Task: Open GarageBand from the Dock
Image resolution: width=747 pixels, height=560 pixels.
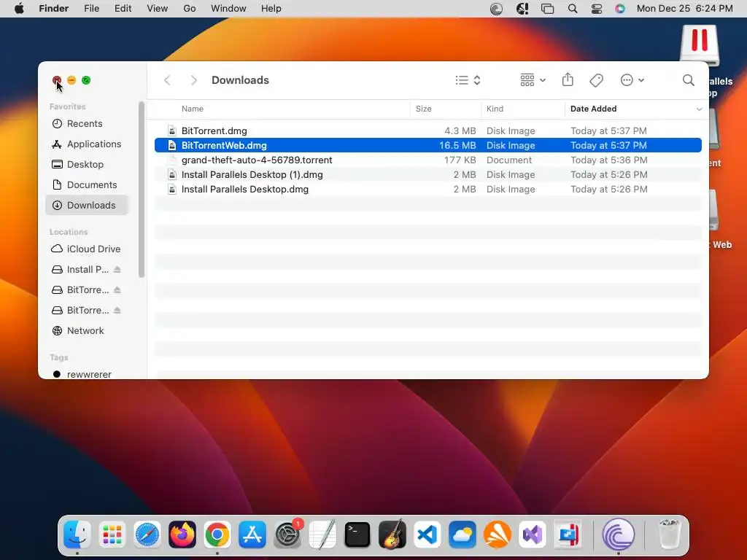Action: pyautogui.click(x=392, y=534)
